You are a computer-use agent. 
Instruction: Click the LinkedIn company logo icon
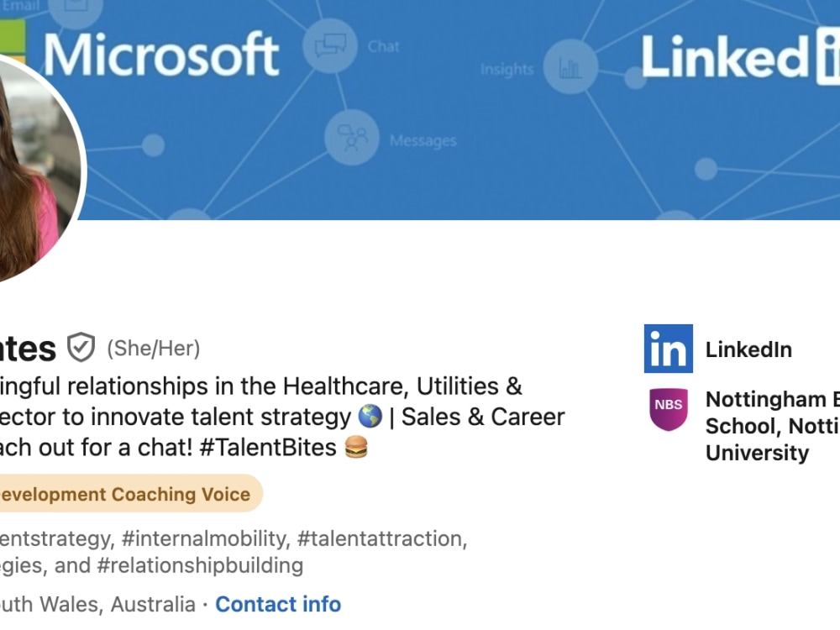(x=668, y=349)
